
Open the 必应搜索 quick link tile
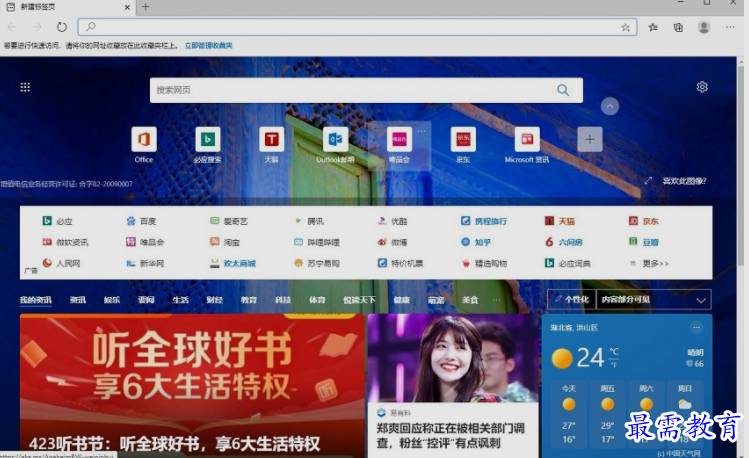click(x=207, y=145)
